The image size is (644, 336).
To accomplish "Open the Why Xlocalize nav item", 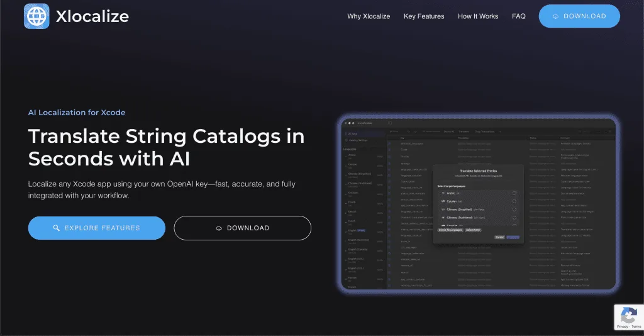I will 369,16.
